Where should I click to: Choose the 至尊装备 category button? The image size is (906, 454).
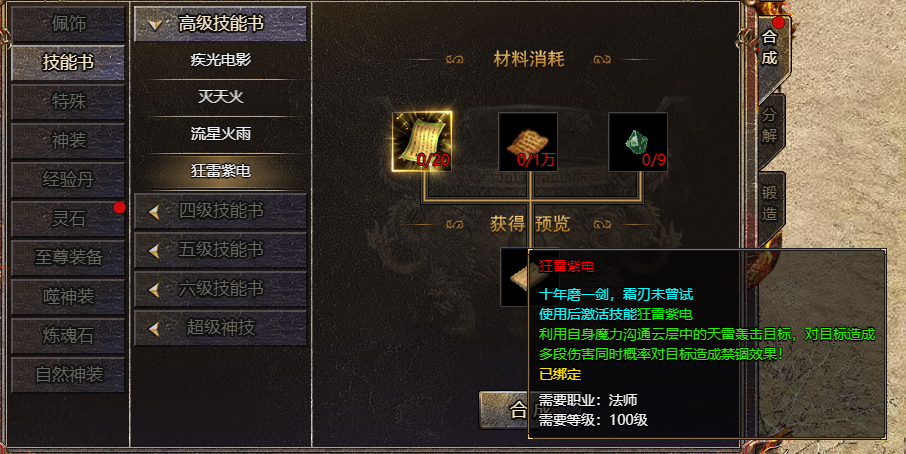tap(68, 257)
